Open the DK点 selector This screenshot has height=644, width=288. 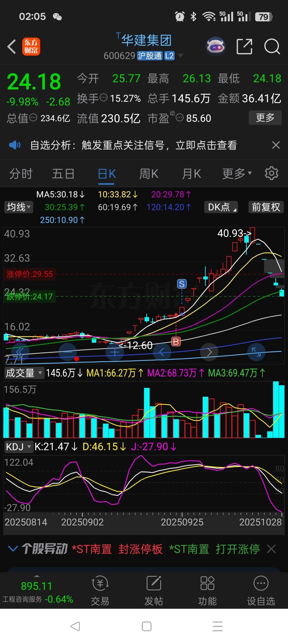(x=221, y=207)
